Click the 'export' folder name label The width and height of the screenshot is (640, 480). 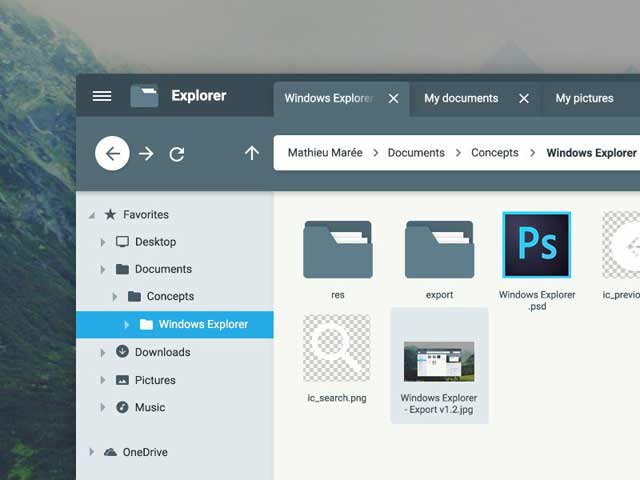point(439,295)
